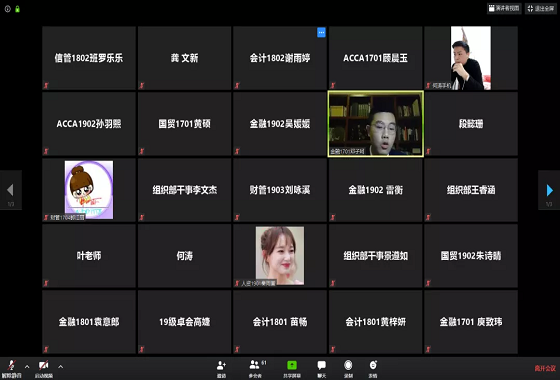Image resolution: width=560 pixels, height=380 pixels.
Task: Open the blue more-options on 会计1802谢雨婷 tile
Action: (321, 32)
